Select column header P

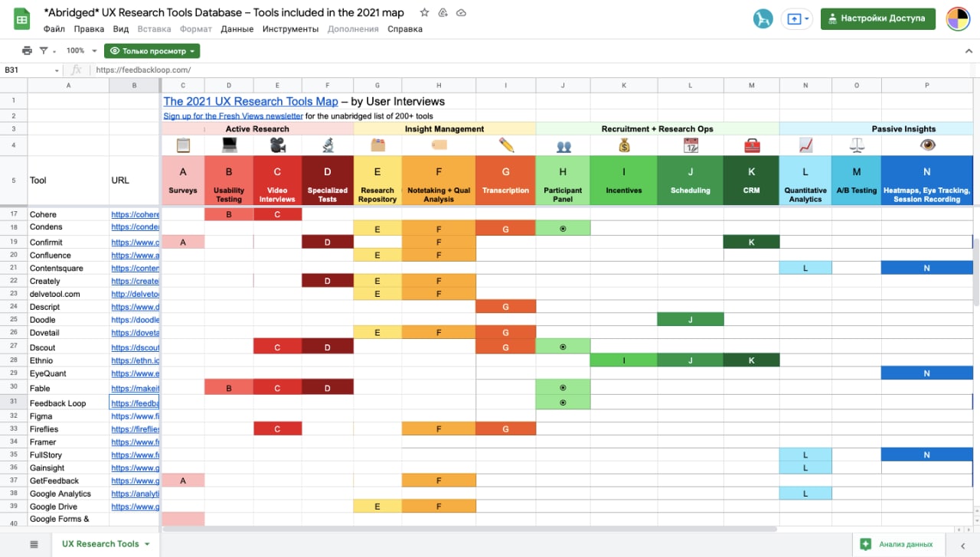[926, 86]
